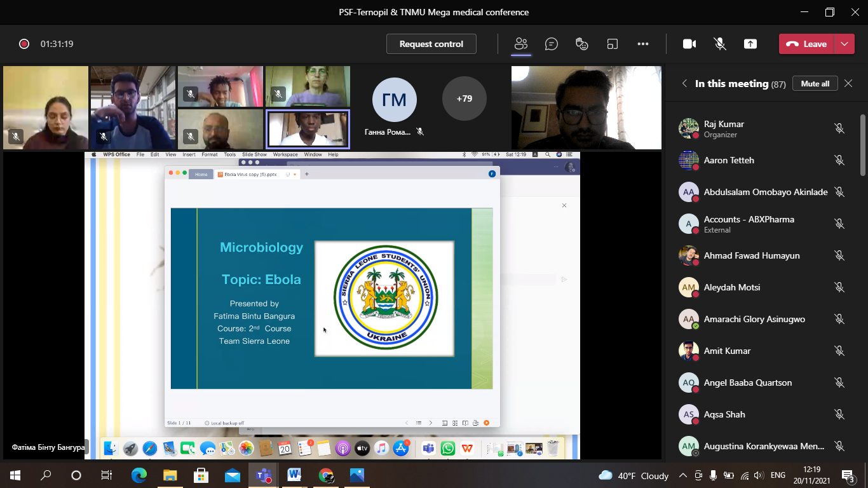
Task: Open the meeting chat icon
Action: 552,44
